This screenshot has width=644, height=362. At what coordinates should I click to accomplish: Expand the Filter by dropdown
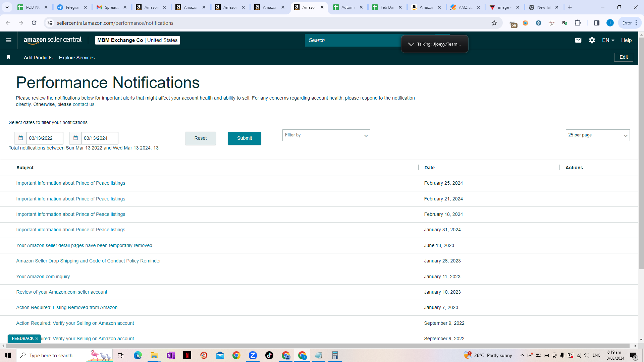click(x=326, y=135)
